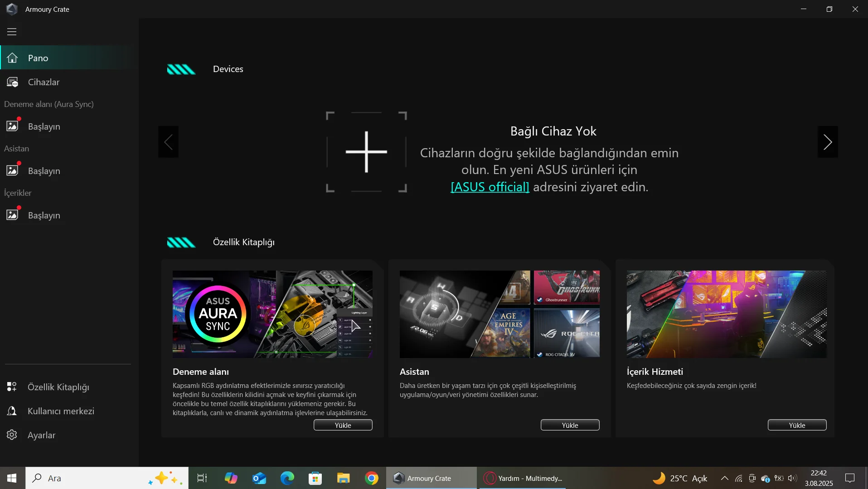Launch Copilot from the taskbar
Screen dimensions: 868x489
231,478
